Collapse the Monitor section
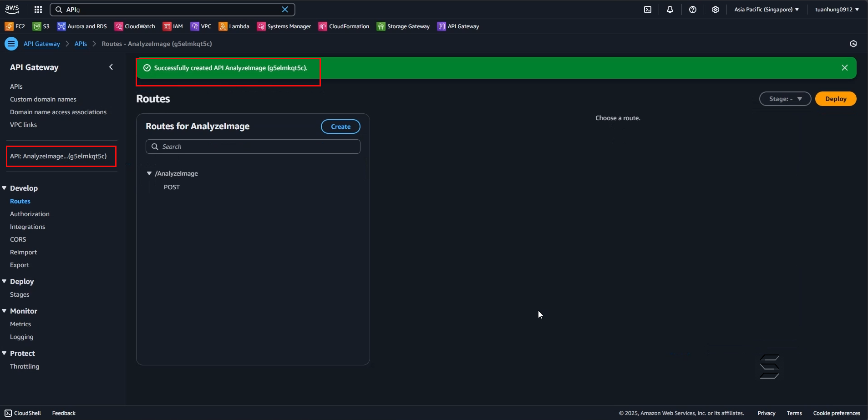 tap(4, 311)
